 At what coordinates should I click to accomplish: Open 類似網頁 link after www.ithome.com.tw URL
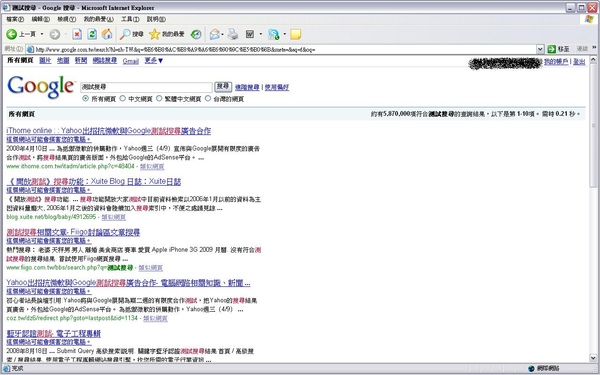click(152, 166)
